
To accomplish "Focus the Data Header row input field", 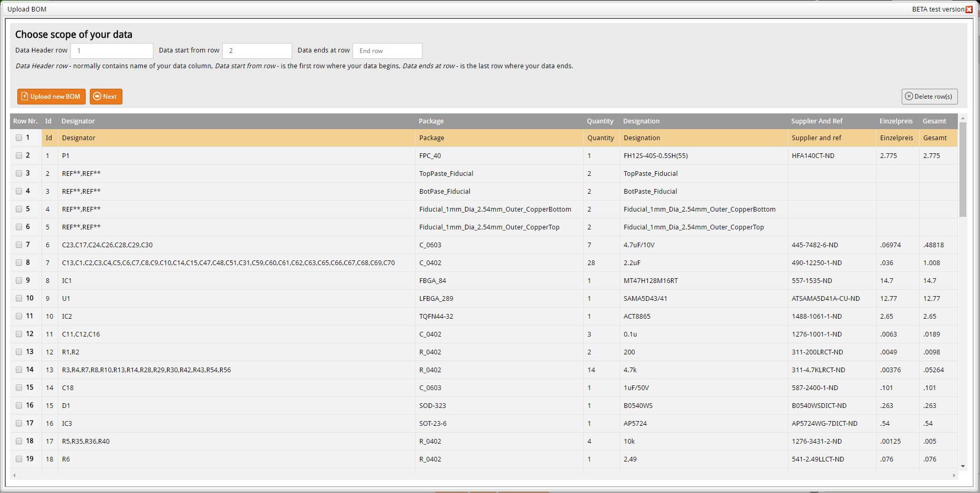I will (112, 51).
